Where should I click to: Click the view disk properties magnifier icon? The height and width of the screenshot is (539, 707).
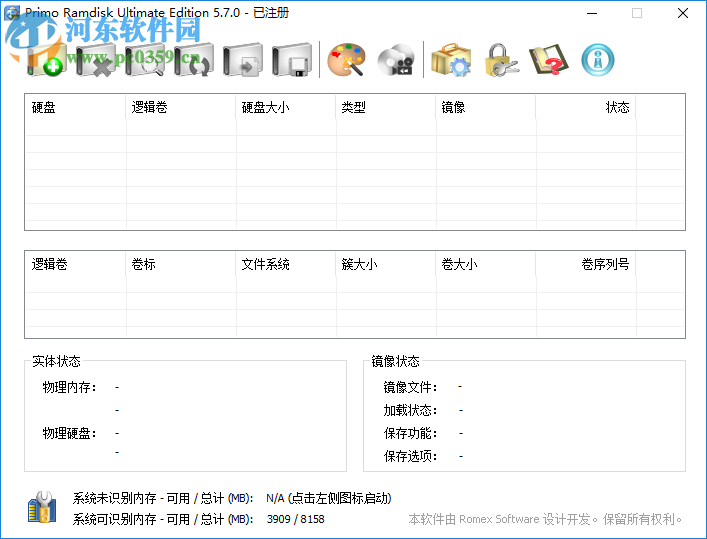[145, 60]
